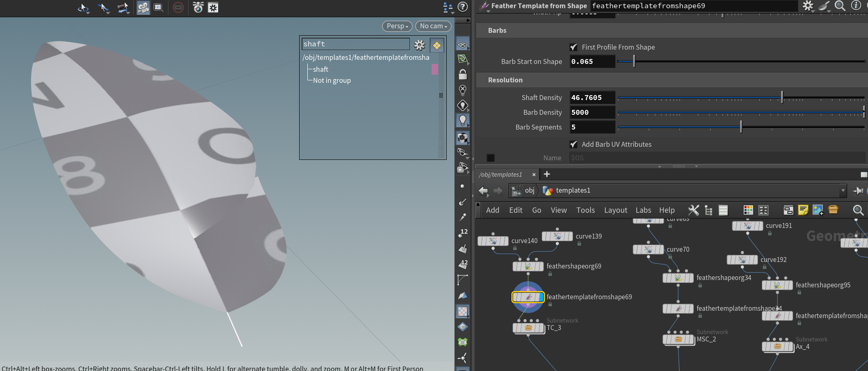Screen dimensions: 868x371
Task: Click the padlock icon in viewport sidebar
Action: tap(463, 75)
